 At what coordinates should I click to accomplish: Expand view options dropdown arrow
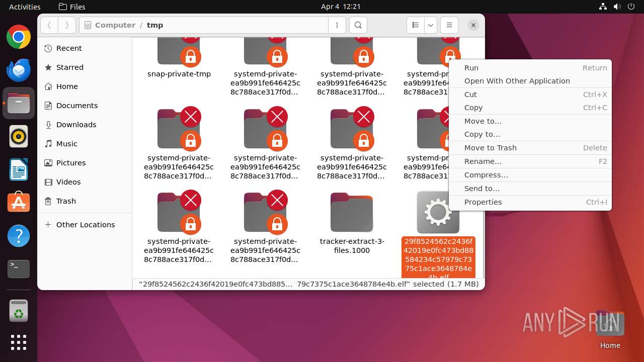(x=430, y=25)
